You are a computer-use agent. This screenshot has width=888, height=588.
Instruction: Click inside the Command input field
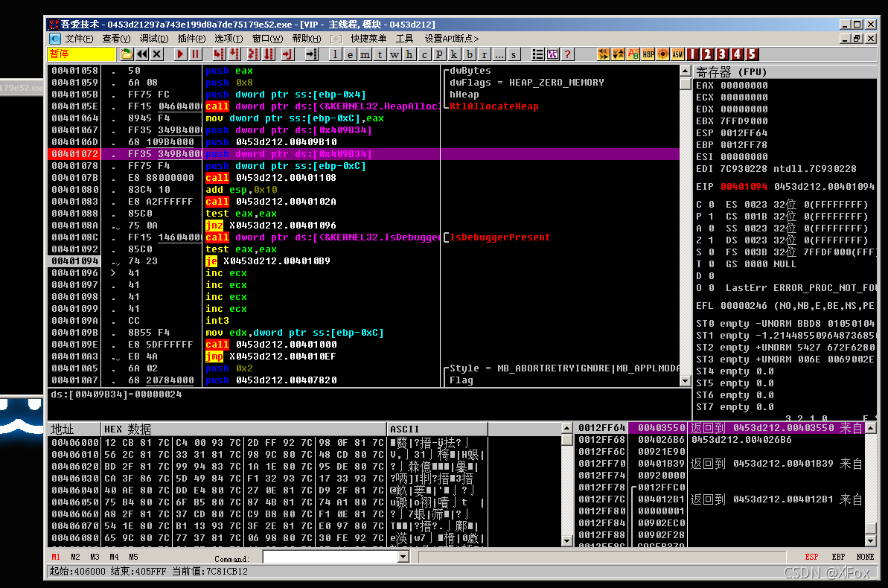pos(330,557)
